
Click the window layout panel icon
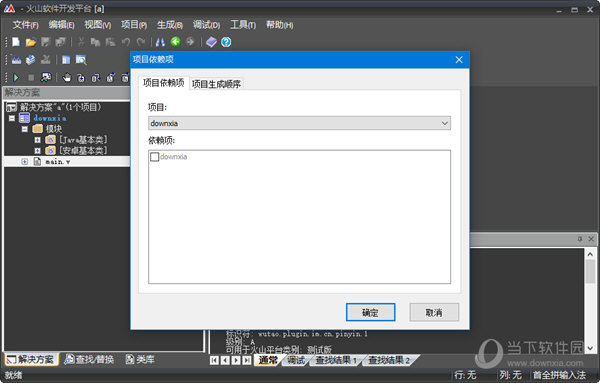66,60
